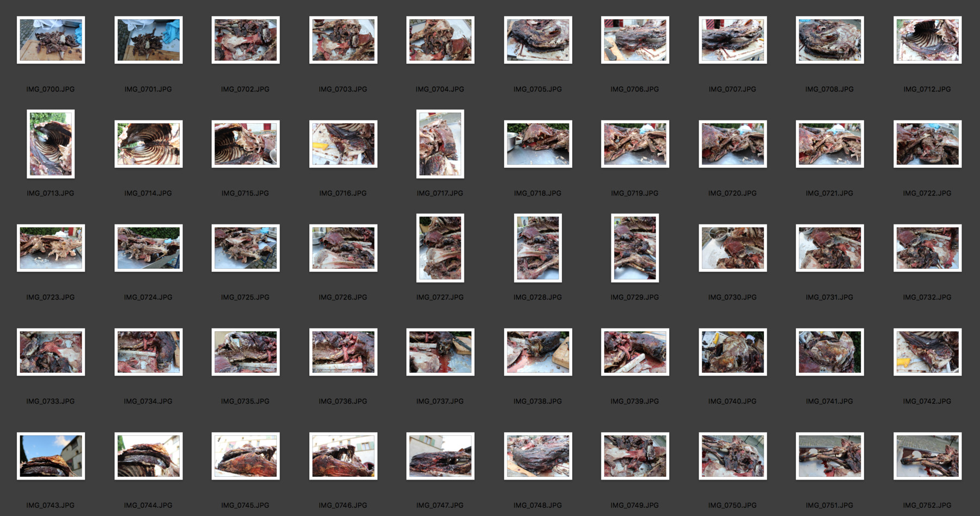Viewport: 980px width, 516px height.
Task: Pick the thumbnail for IMG_0704.JPG
Action: (x=440, y=40)
